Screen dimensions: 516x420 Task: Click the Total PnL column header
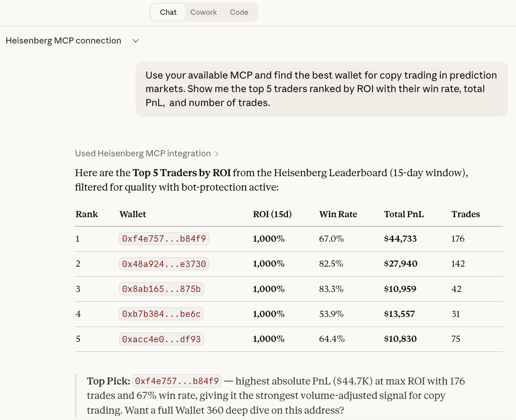pyautogui.click(x=404, y=214)
